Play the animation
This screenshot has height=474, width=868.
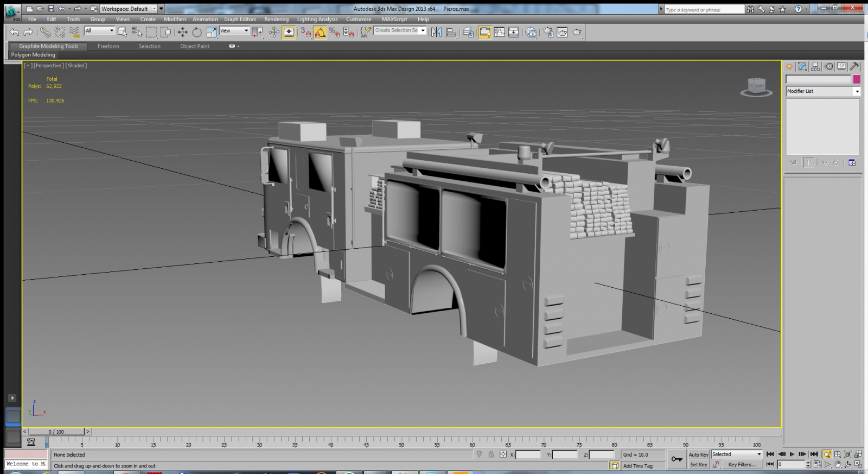(x=792, y=454)
